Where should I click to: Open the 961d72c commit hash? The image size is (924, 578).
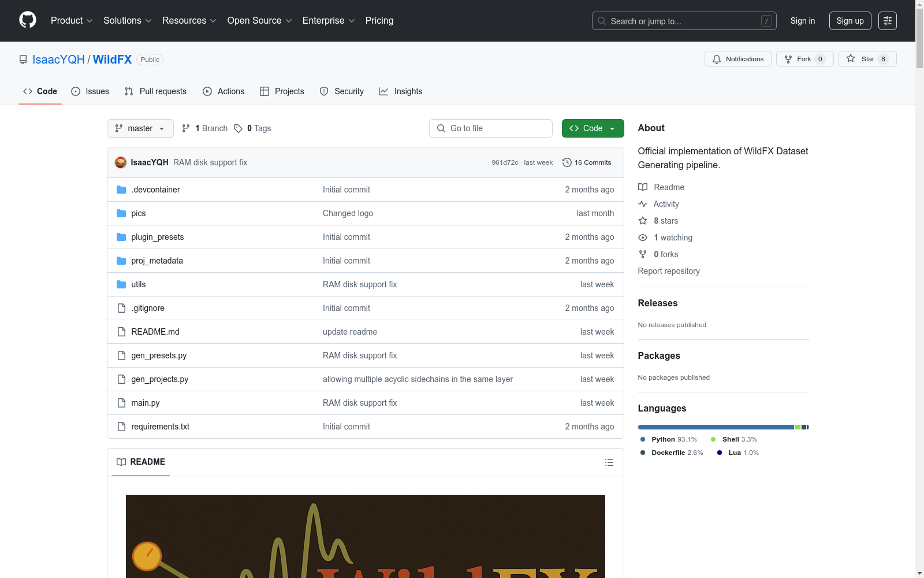tap(505, 162)
